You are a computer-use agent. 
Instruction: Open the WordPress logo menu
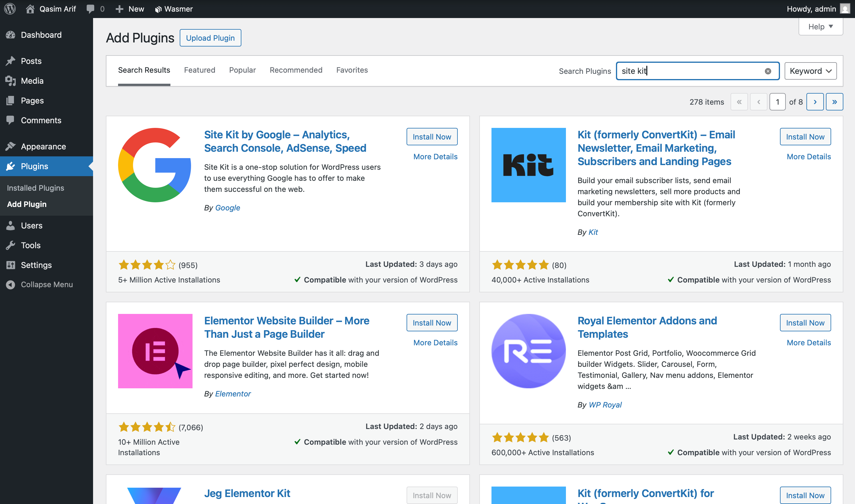tap(10, 9)
